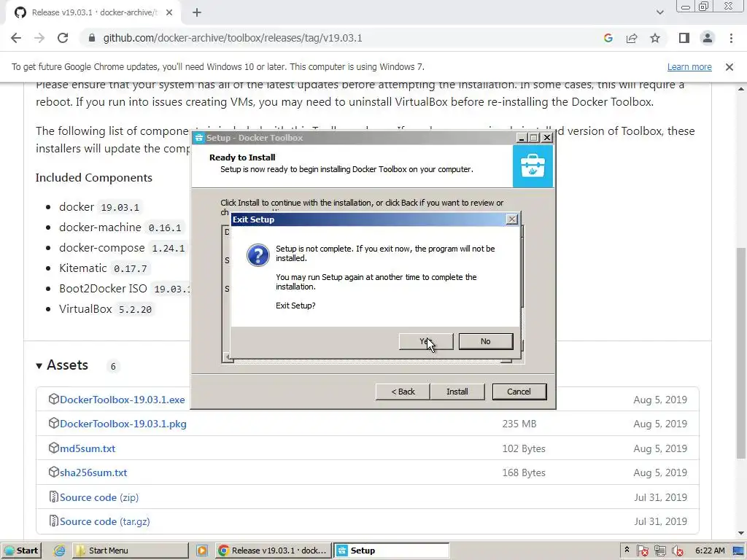Click the Install button in Setup

457,392
